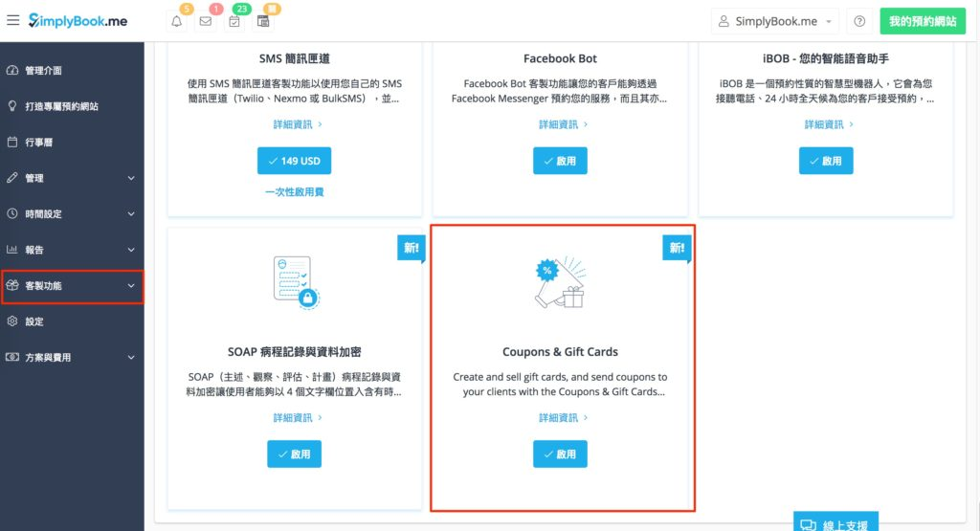Click the user profile icon in header
Viewport: 980px width, 531px height.
click(724, 21)
